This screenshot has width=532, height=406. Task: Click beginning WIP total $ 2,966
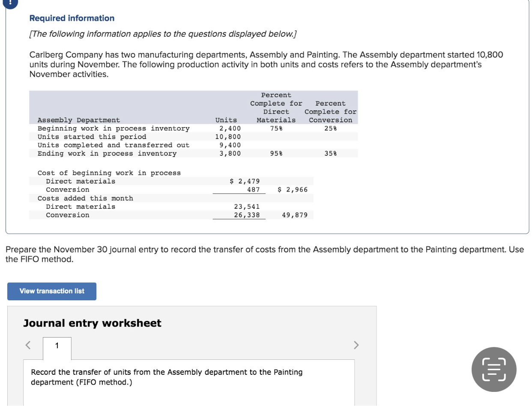click(x=293, y=190)
